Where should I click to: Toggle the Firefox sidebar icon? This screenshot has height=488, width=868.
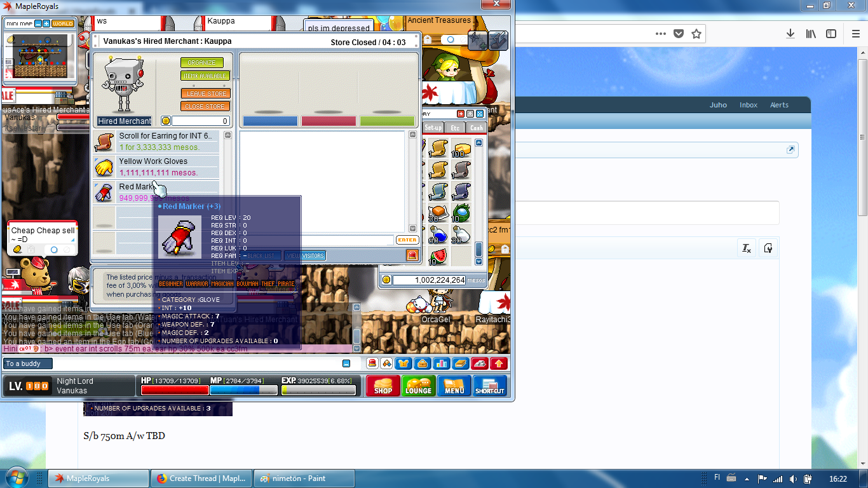click(x=831, y=34)
